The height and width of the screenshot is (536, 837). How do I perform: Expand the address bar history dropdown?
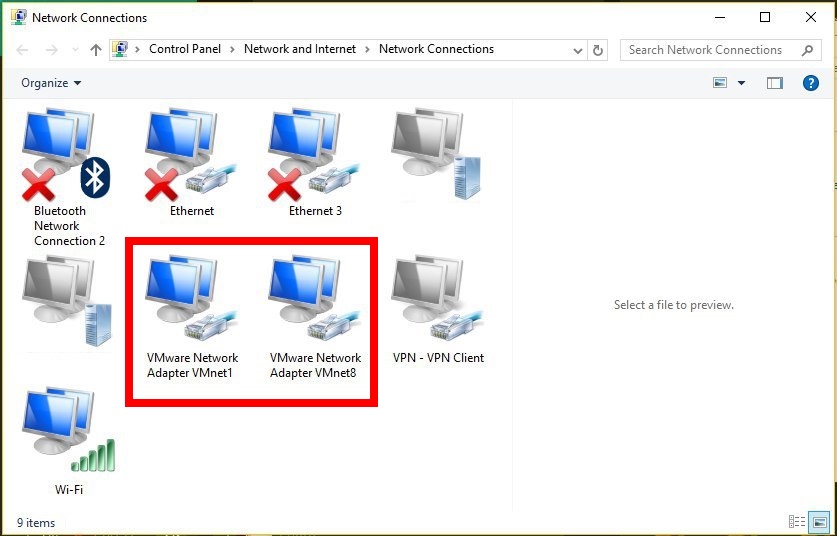(x=578, y=51)
